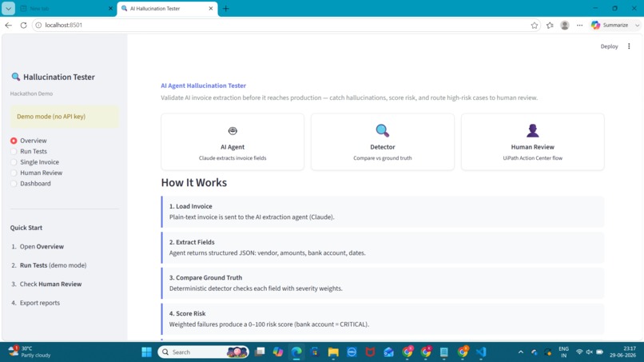Open the browser profile avatar
The image size is (644, 362).
pyautogui.click(x=565, y=25)
